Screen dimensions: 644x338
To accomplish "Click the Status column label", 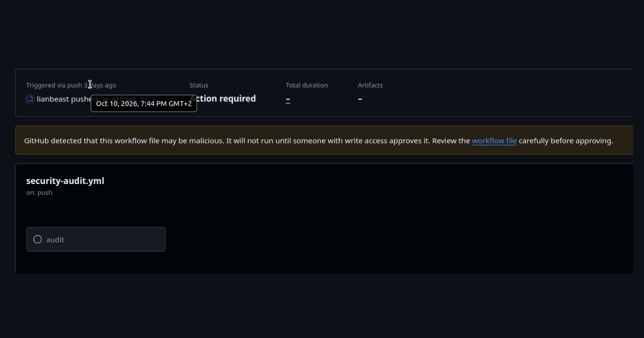I will click(x=199, y=85).
